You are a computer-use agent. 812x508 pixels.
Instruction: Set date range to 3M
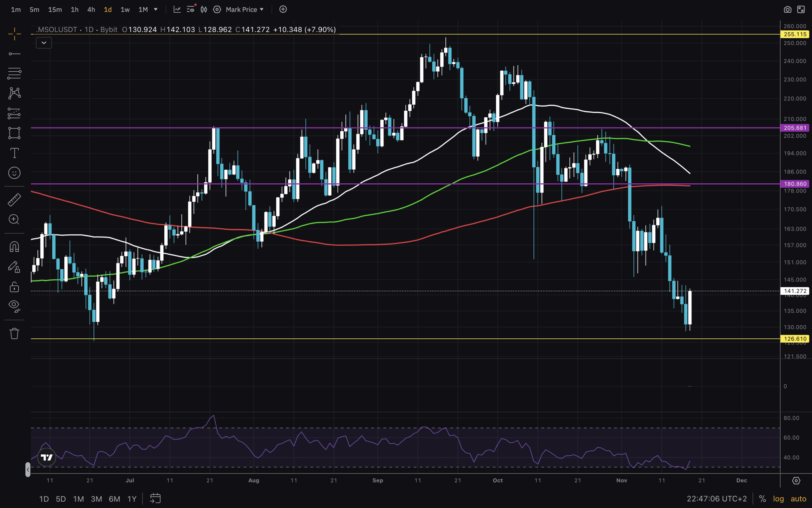click(x=96, y=498)
